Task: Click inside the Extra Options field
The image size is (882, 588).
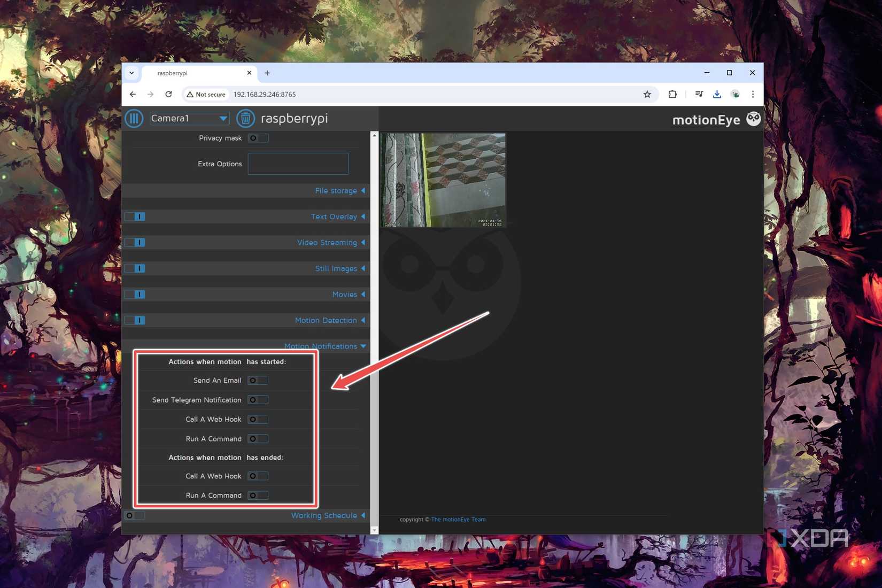Action: (x=298, y=164)
